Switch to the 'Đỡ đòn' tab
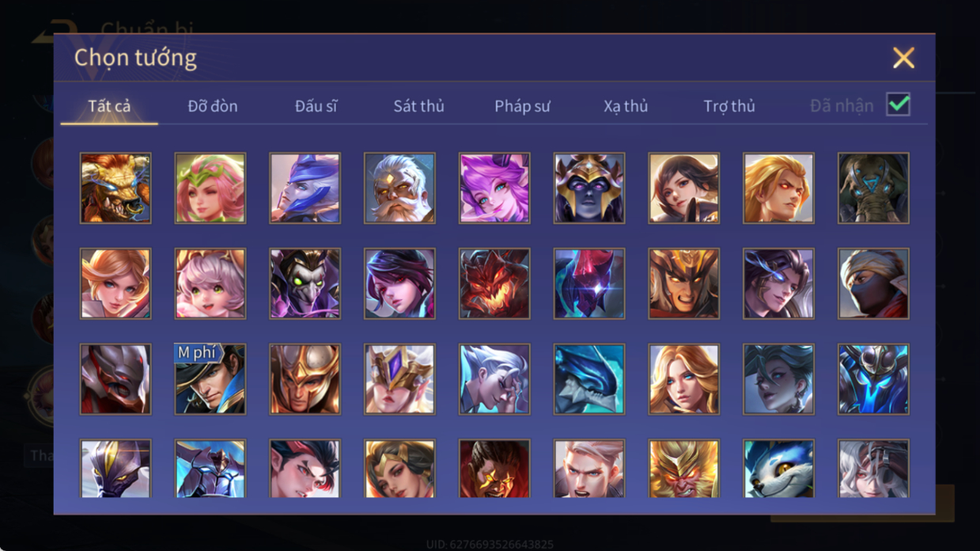The width and height of the screenshot is (980, 551). (x=213, y=106)
